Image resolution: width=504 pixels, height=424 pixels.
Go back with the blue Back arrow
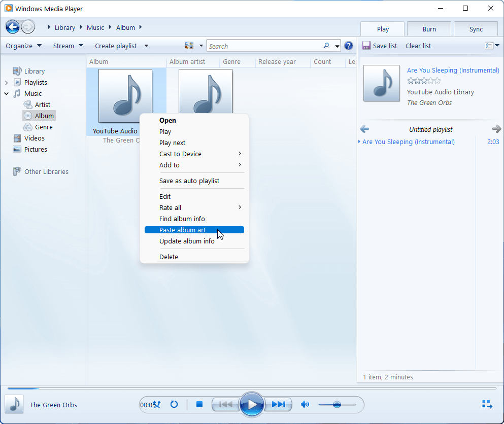click(x=13, y=27)
